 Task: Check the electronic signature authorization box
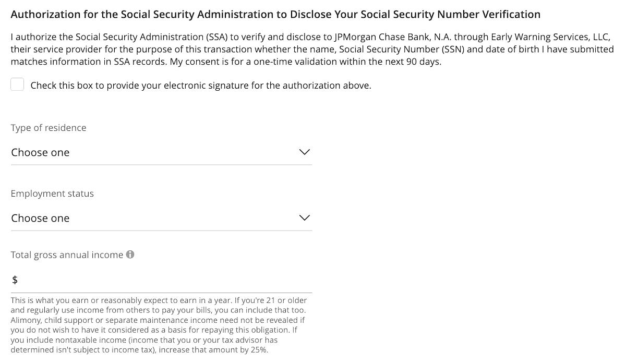click(17, 84)
